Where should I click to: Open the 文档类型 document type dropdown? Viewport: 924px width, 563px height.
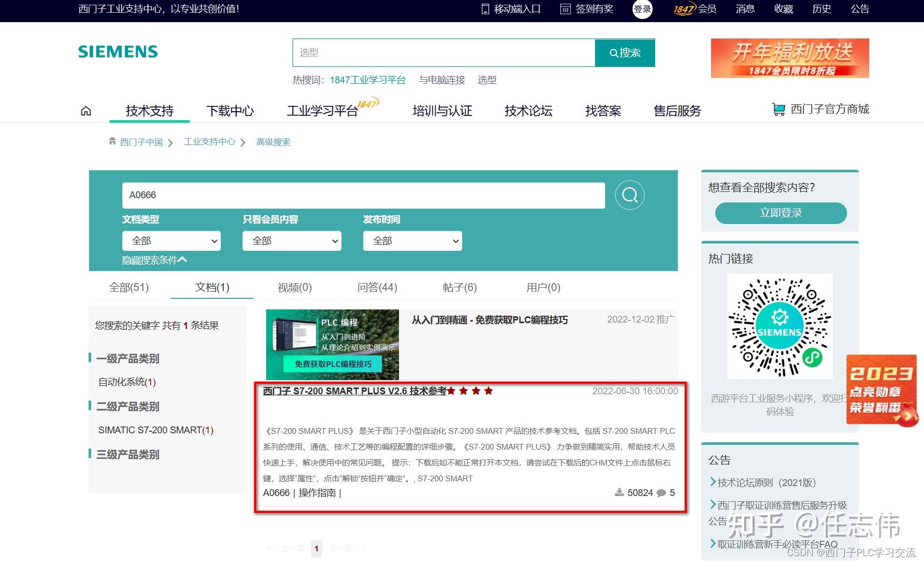(171, 240)
